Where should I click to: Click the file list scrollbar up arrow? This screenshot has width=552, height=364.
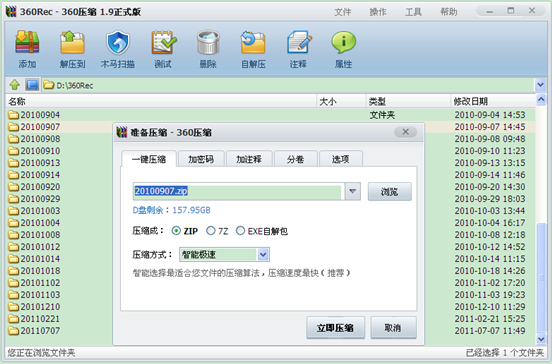(541, 100)
